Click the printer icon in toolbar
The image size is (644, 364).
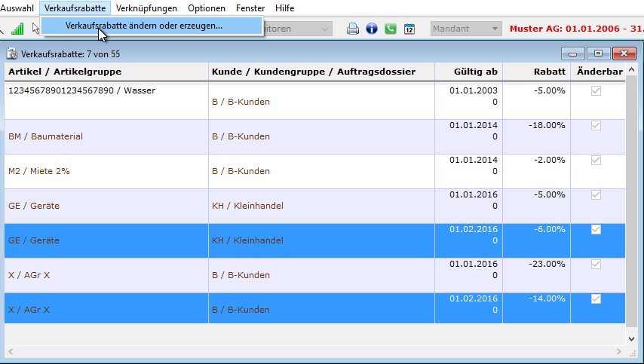coord(353,29)
